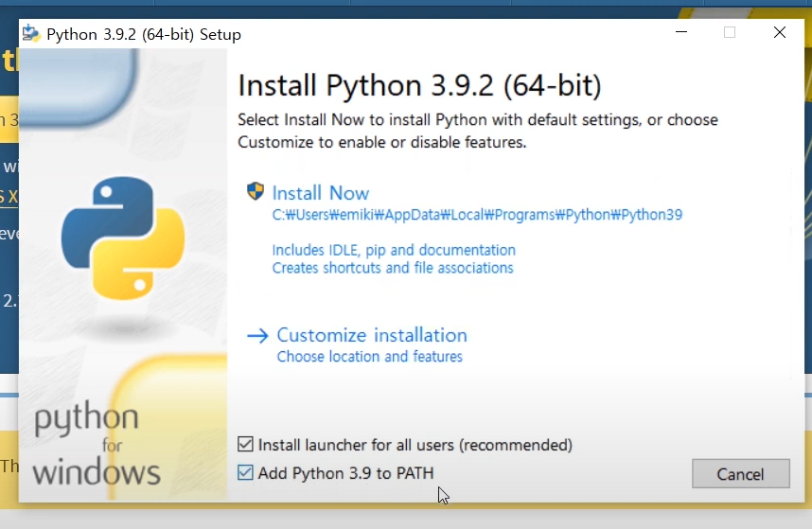Screen dimensions: 812x529
Task: Click the UAC shield icon beside Install Now
Action: pyautogui.click(x=256, y=191)
